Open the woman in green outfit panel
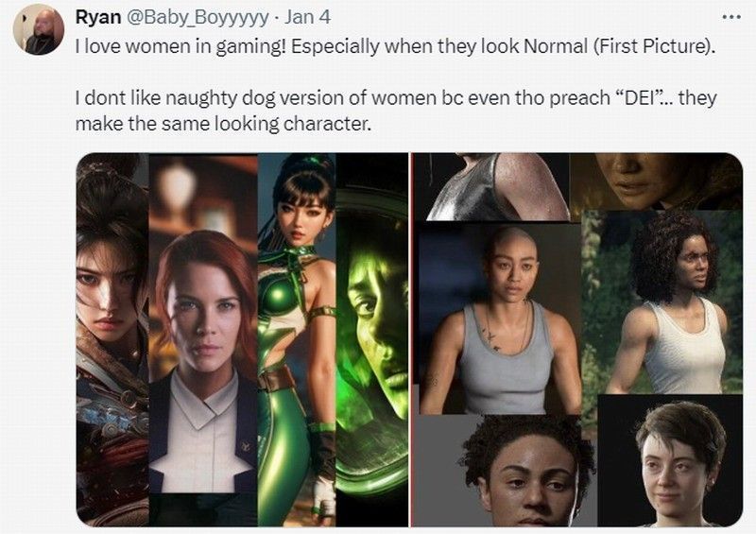 tap(296, 338)
